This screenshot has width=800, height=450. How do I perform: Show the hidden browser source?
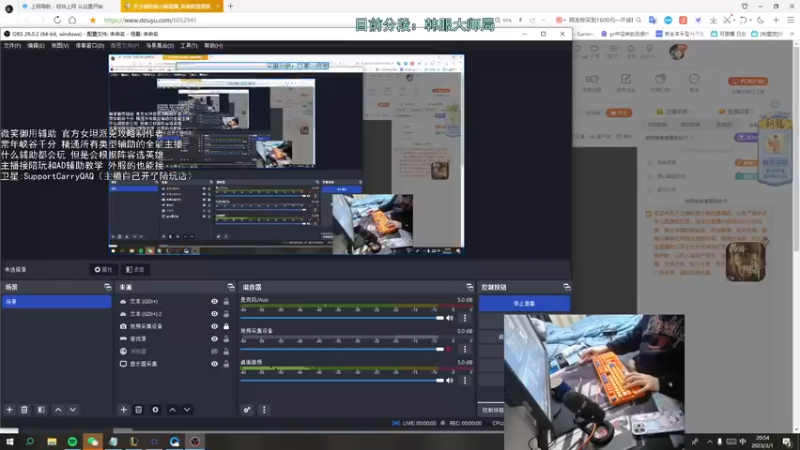click(x=214, y=352)
